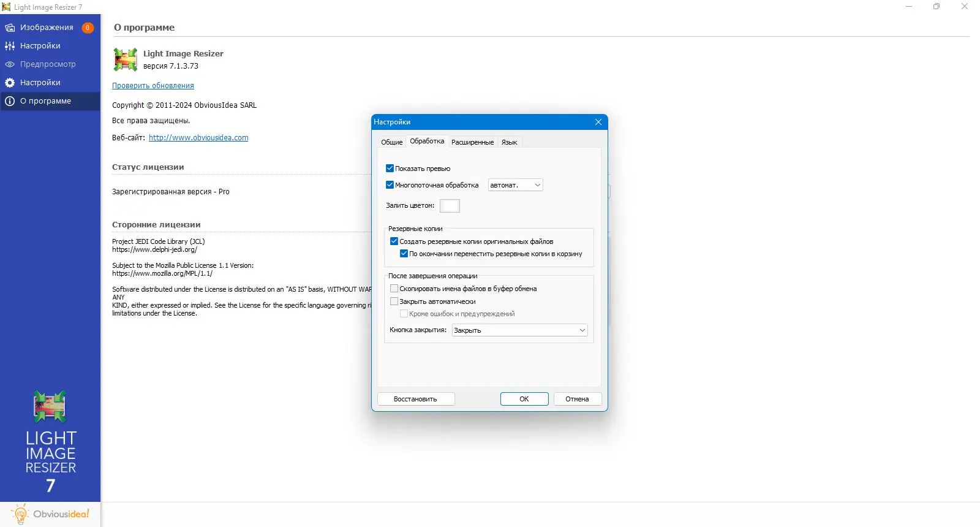Maximize the Light Image Resizer window
Screen dimensions: 980x527
[x=937, y=7]
